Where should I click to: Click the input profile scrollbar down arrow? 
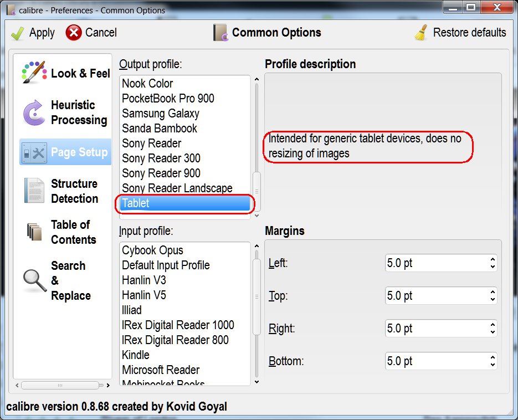pos(257,382)
